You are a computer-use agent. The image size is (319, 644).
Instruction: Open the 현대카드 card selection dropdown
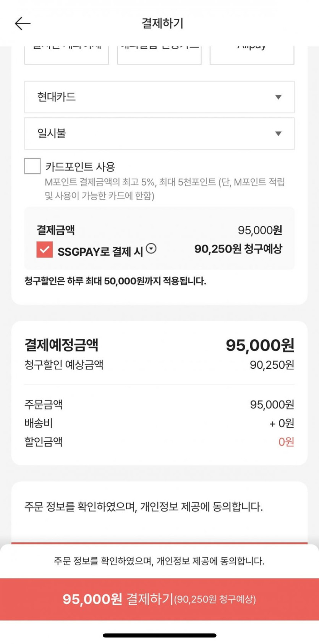[159, 97]
